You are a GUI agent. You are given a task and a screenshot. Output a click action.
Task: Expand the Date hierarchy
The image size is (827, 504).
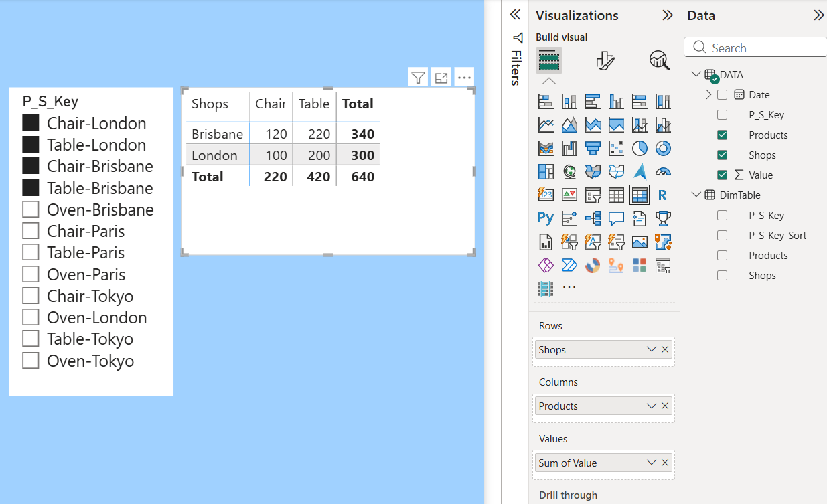pos(708,95)
